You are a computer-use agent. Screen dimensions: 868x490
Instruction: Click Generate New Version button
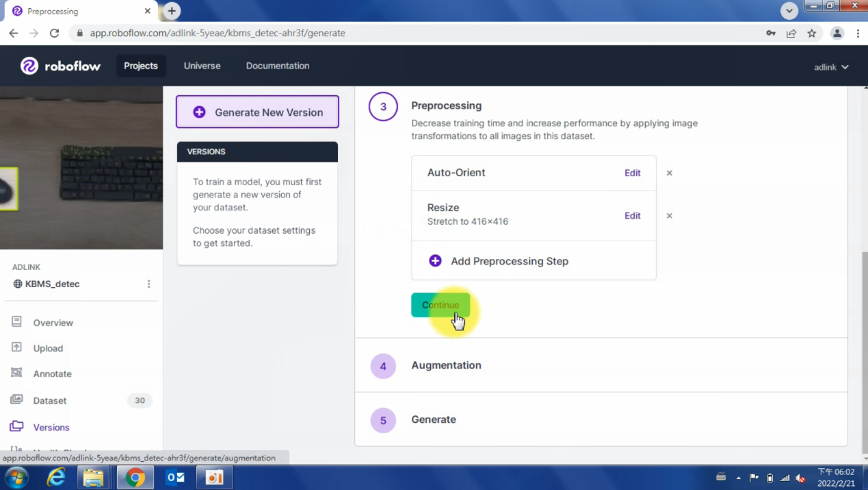(257, 112)
